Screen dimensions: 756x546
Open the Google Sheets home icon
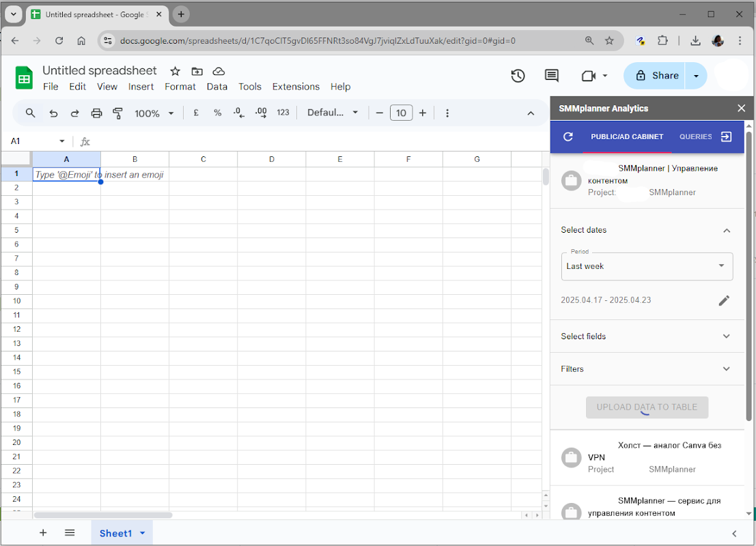(x=24, y=78)
